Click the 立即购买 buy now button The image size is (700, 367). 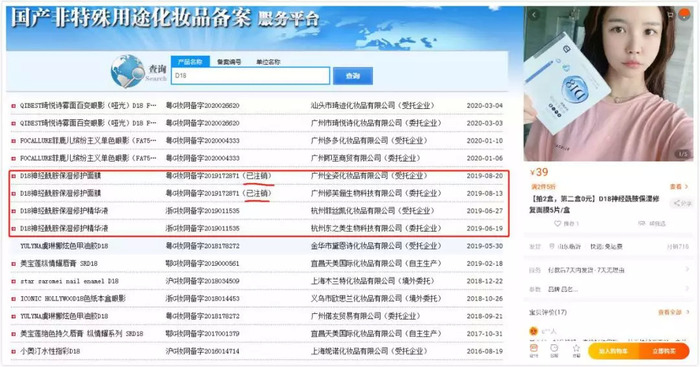[x=664, y=351]
